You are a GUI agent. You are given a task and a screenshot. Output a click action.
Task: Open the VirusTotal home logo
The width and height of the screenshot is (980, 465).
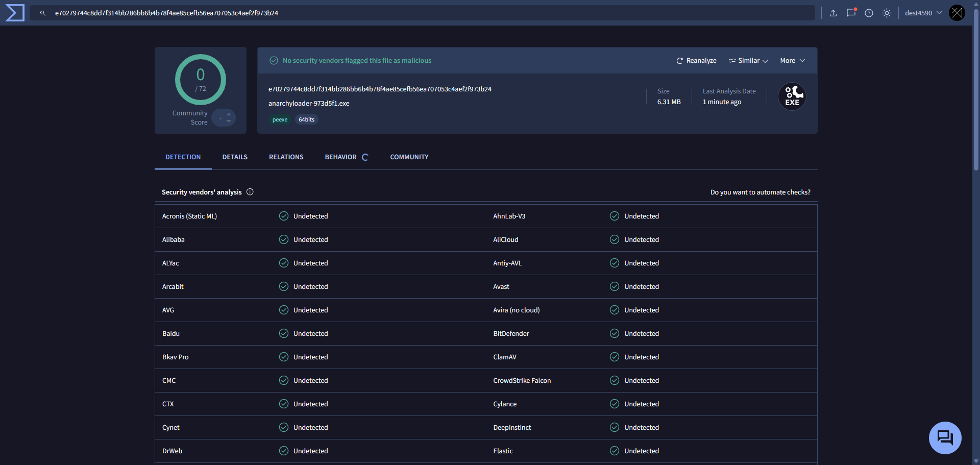click(x=14, y=13)
